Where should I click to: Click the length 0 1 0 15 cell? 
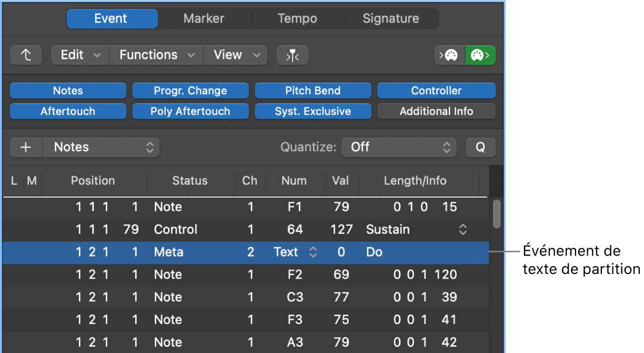[x=425, y=207]
